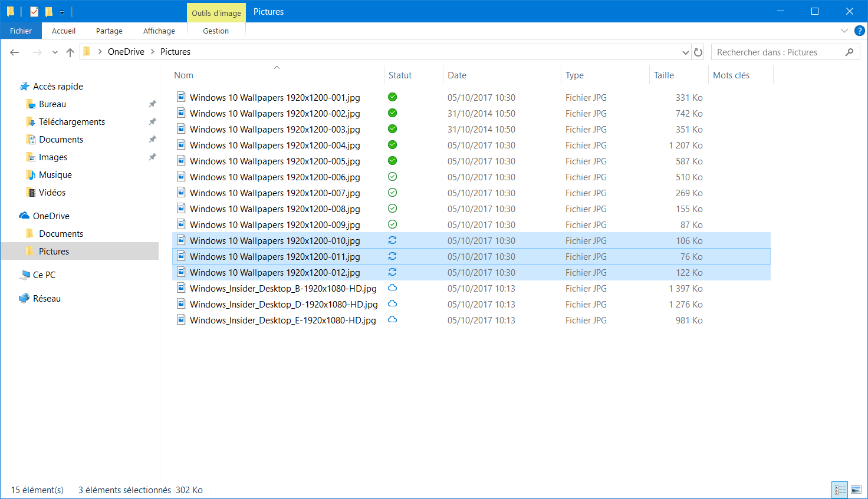
Task: Open the Partage ribbon tab
Action: 109,31
